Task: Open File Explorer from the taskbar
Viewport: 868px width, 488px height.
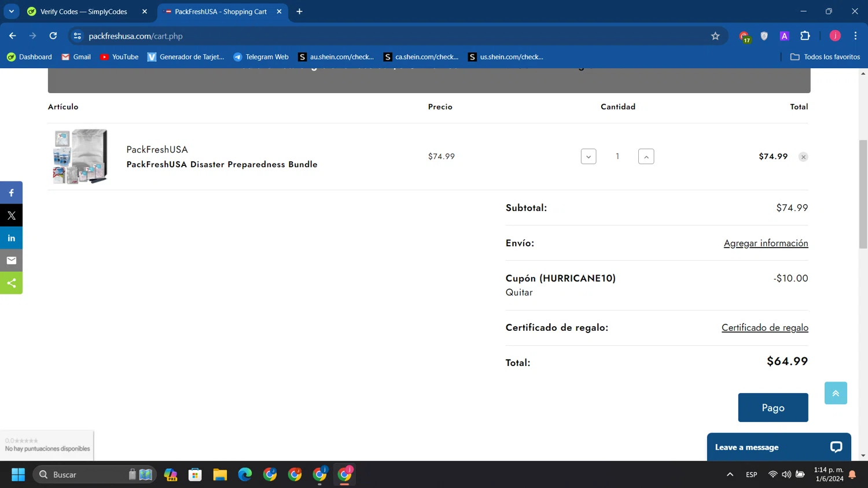Action: coord(220,475)
